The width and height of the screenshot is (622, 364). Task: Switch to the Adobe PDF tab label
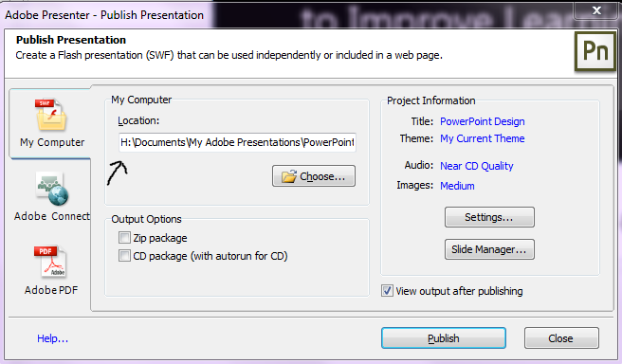coord(51,290)
